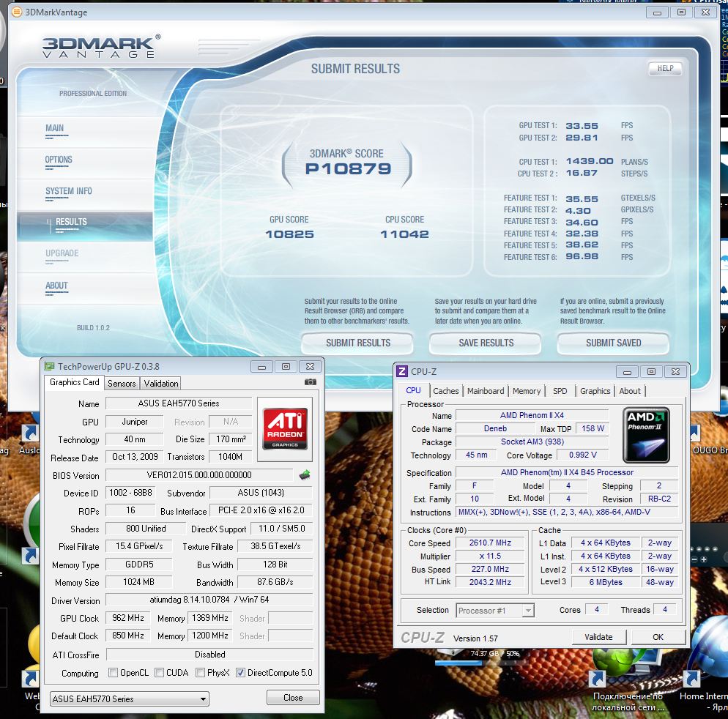Click the GPU-Z title bar icon
Screen dimensions: 728x719
tap(49, 366)
